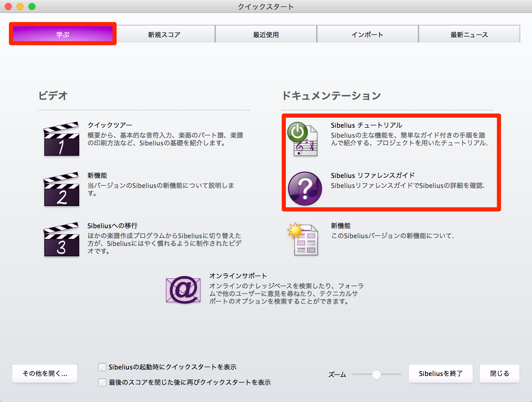Click the ズーム slider handle
This screenshot has height=402, width=532.
[377, 375]
